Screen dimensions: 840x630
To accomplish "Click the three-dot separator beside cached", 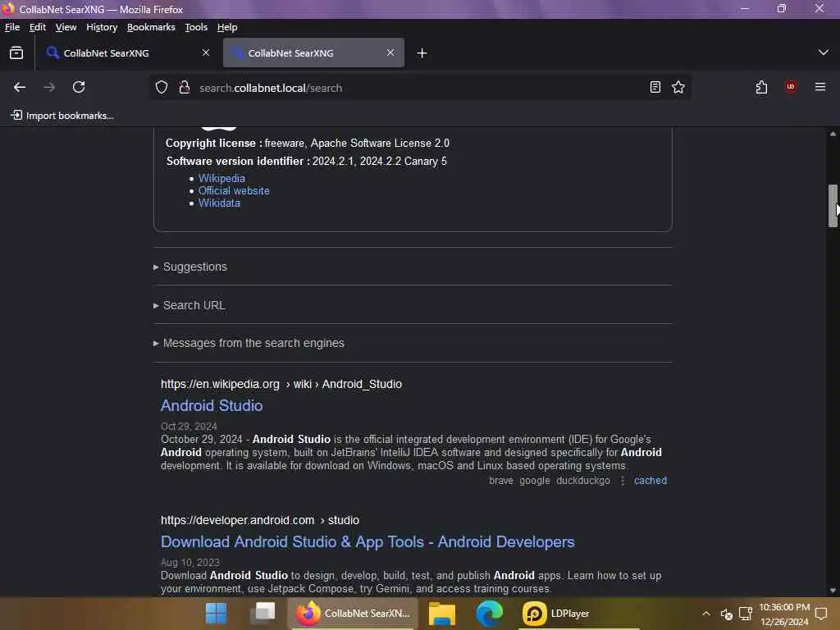I will (623, 481).
